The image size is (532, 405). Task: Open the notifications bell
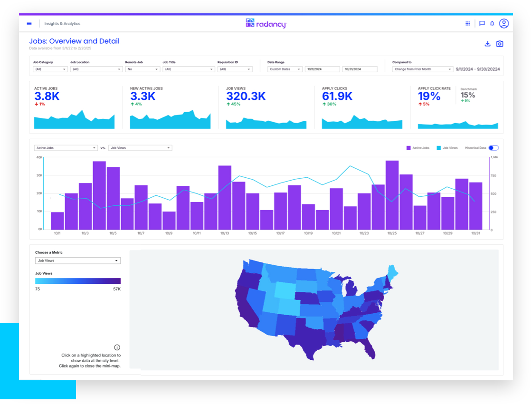click(x=492, y=23)
